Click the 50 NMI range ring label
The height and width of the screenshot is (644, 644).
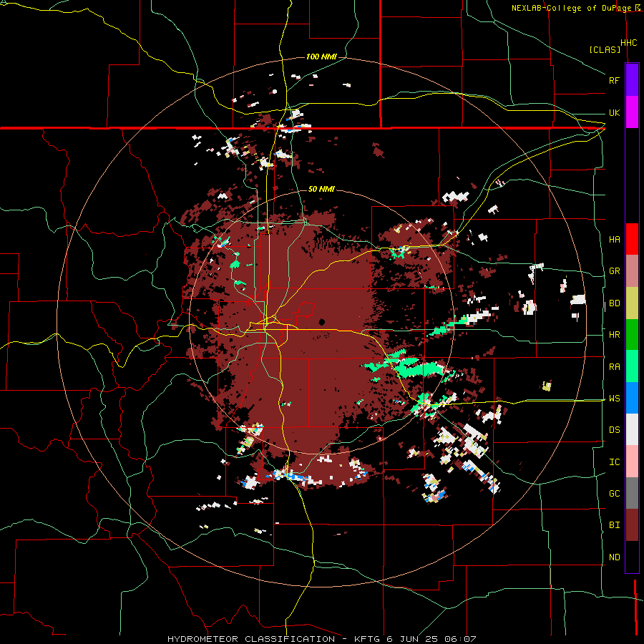point(321,189)
